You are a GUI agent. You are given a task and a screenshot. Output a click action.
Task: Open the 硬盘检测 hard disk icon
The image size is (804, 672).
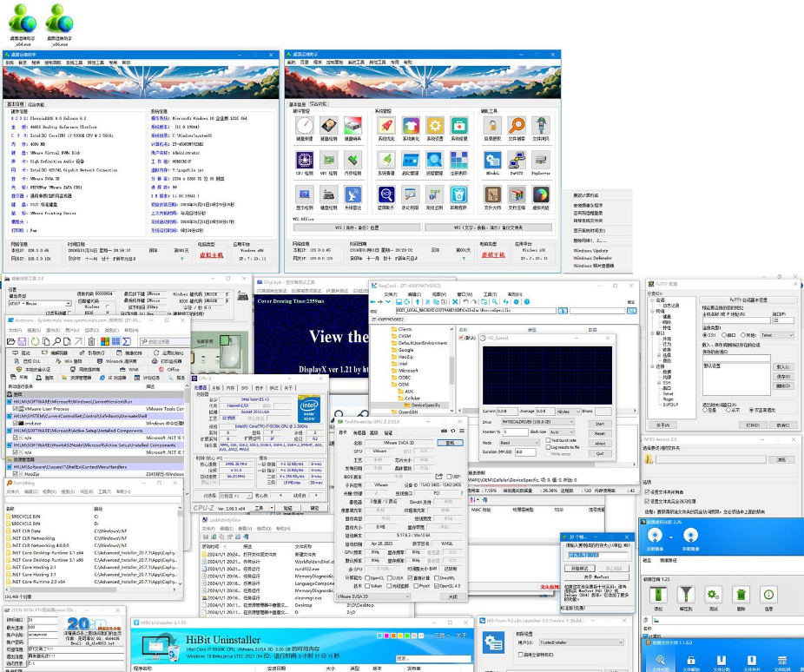tap(328, 127)
